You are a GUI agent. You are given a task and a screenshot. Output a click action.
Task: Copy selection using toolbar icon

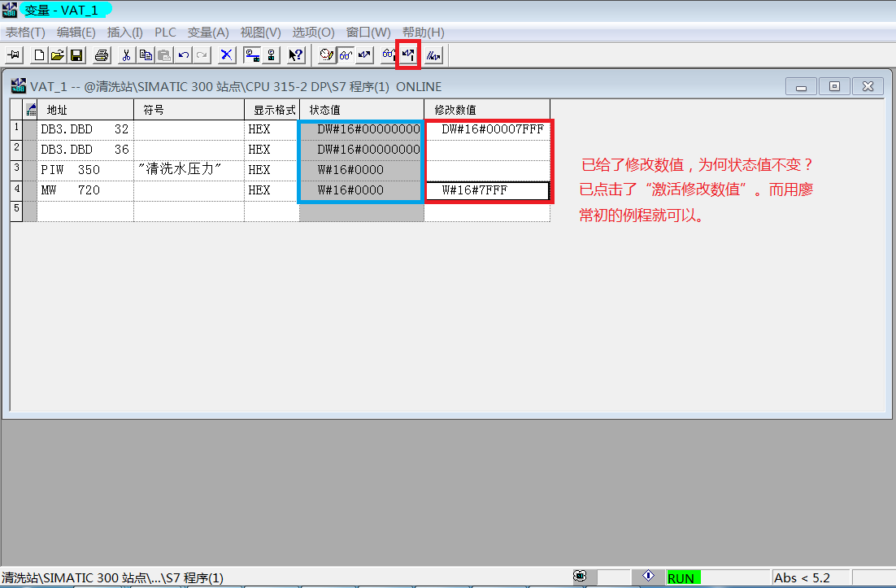pyautogui.click(x=146, y=55)
